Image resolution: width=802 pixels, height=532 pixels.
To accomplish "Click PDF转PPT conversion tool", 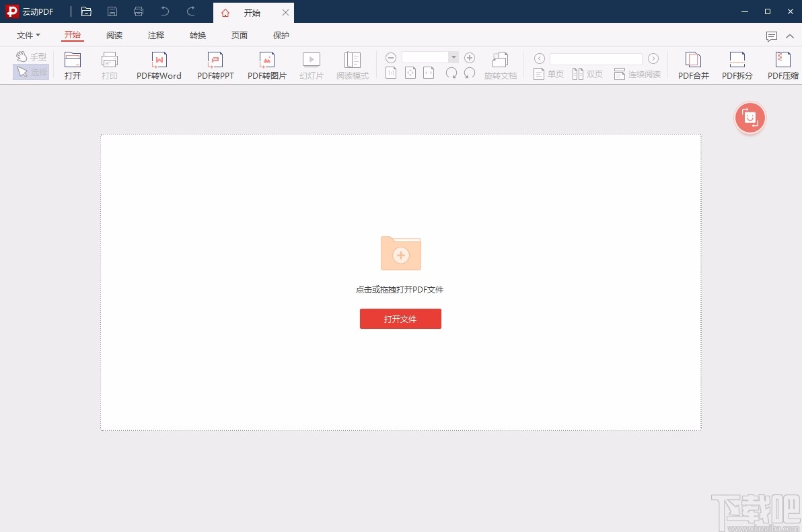I will coord(215,66).
